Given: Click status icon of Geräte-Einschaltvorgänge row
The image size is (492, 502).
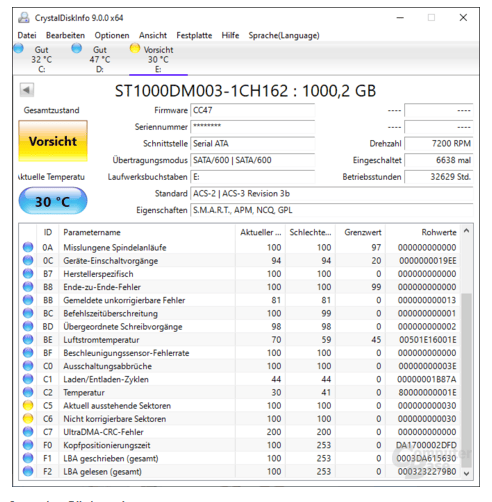Looking at the screenshot, I should click(x=28, y=260).
